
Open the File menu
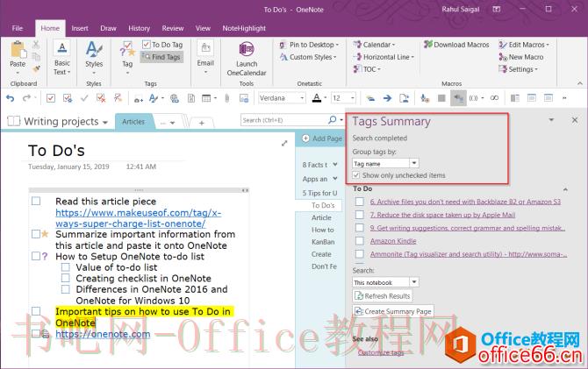pos(18,28)
